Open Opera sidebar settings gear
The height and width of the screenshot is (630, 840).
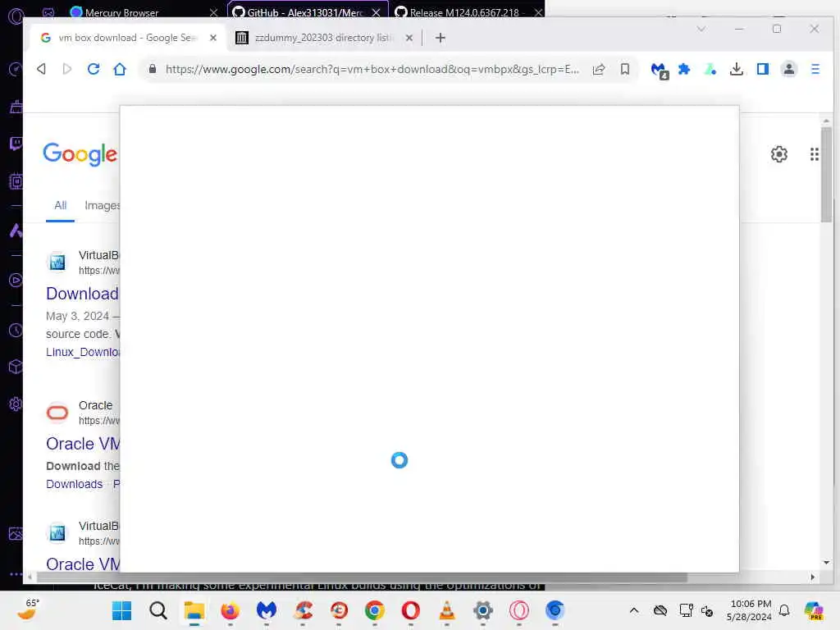[x=16, y=404]
